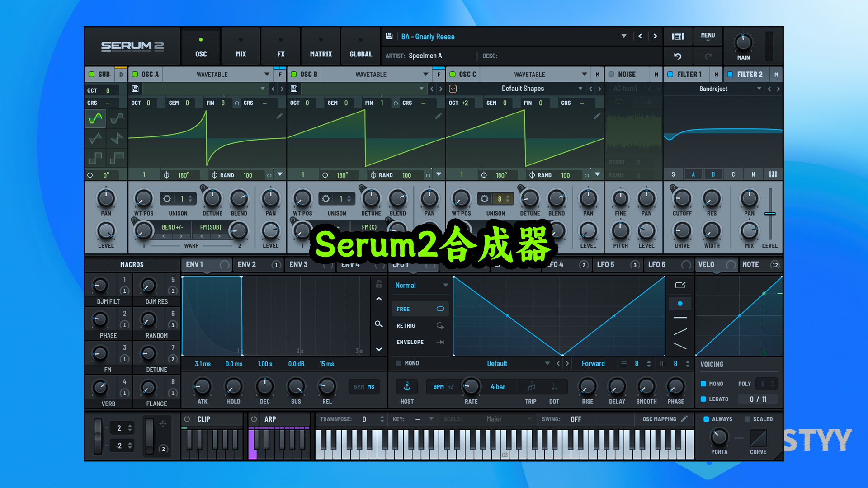Screen dimensions: 868x488
Task: Open the MENU at top right
Action: coord(708,36)
